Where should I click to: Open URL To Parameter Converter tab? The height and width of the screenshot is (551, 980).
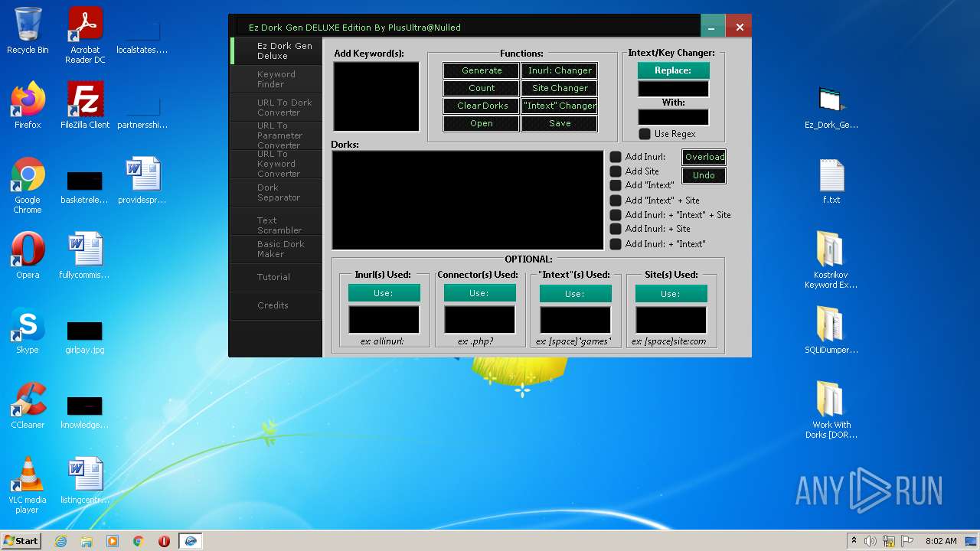276,135
